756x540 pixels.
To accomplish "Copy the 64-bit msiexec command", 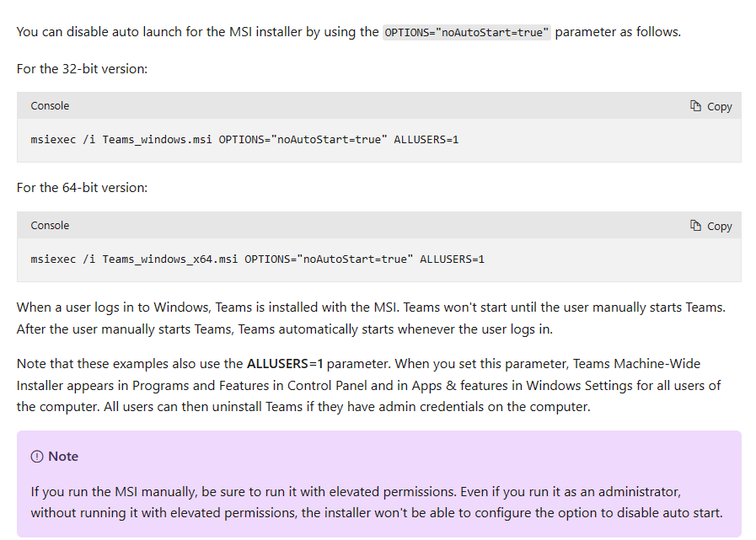I will click(x=710, y=226).
